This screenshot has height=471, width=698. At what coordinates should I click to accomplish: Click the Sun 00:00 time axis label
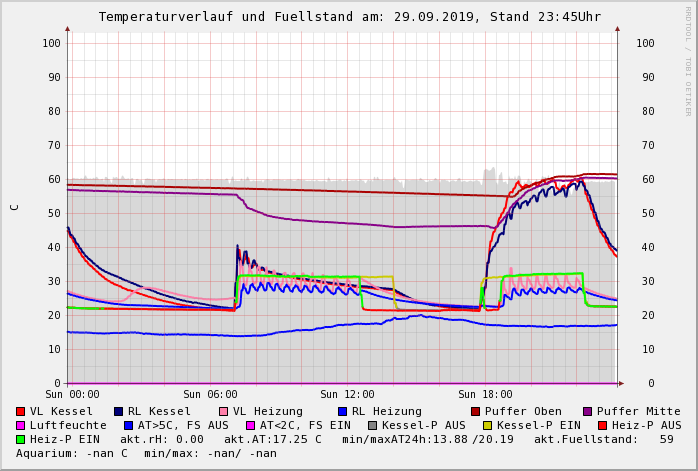pos(72,395)
